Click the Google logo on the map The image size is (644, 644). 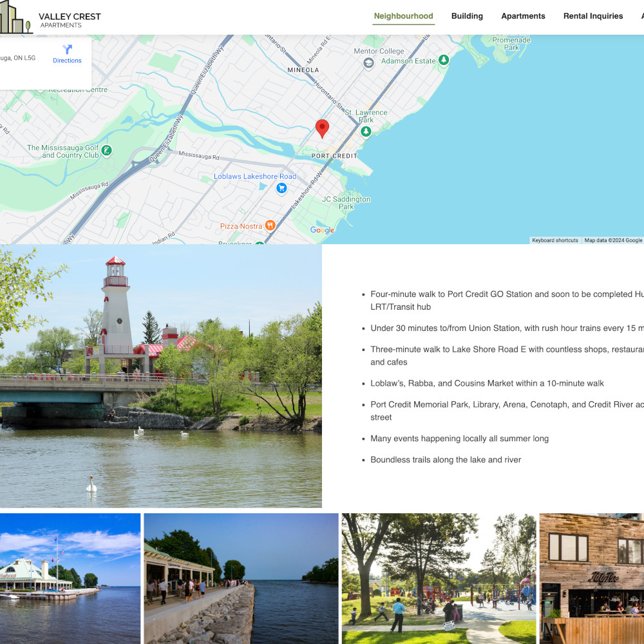coord(322,230)
